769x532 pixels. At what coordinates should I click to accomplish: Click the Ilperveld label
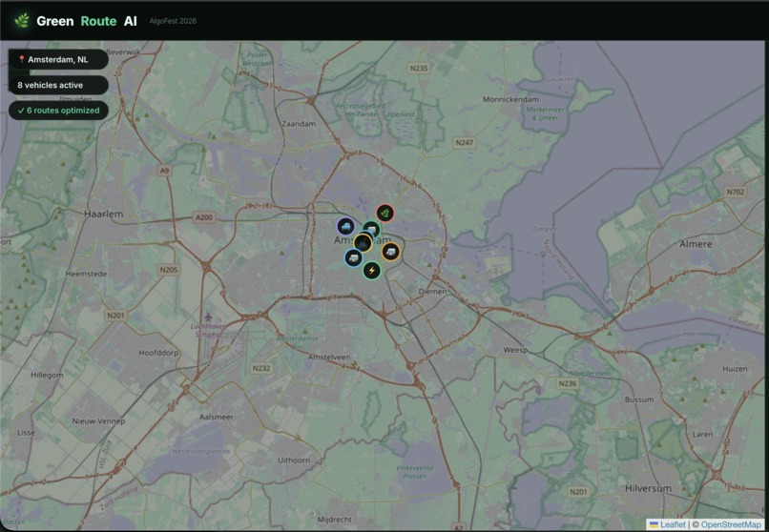[x=401, y=114]
